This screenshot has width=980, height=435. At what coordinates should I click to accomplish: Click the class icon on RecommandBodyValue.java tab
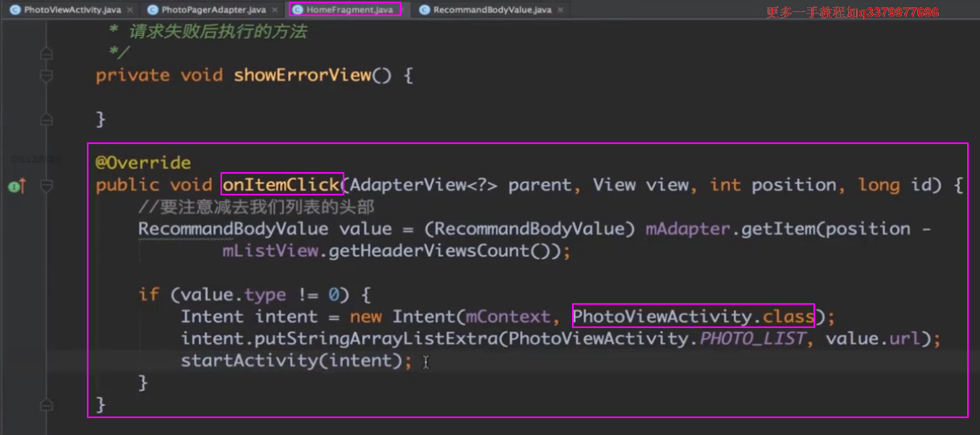(423, 10)
